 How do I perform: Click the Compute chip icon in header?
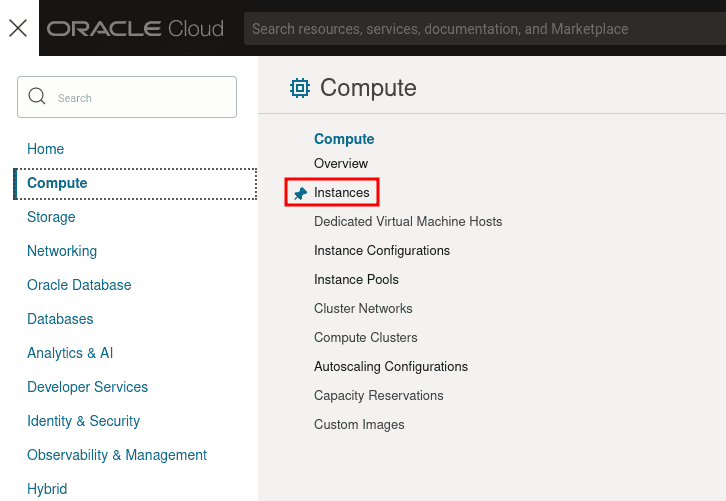pos(300,88)
